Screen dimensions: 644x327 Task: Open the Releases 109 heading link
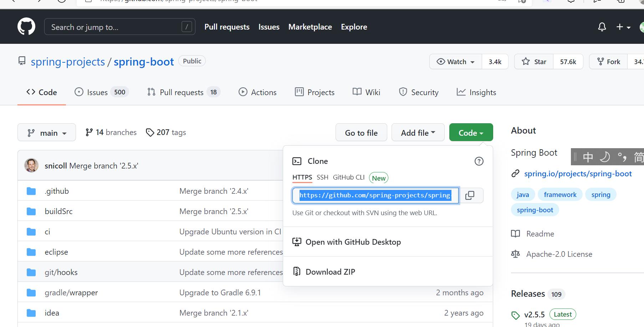tap(538, 294)
